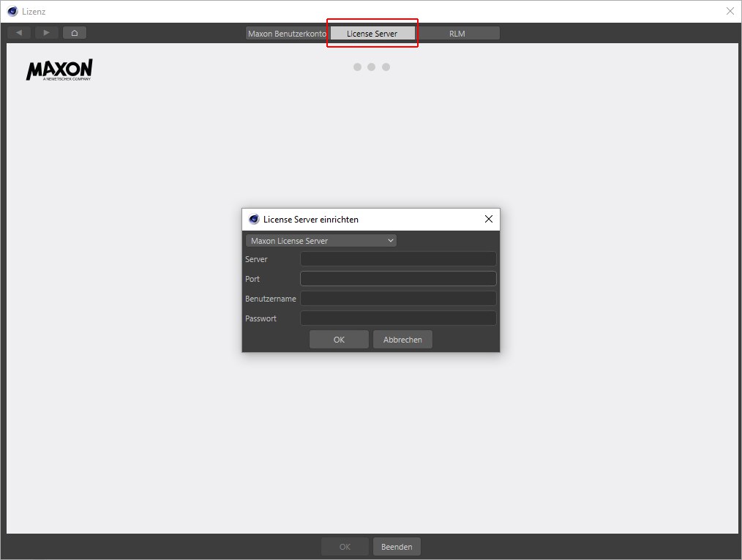The image size is (742, 560).
Task: Close the License Server einrichten dialog
Action: point(489,219)
